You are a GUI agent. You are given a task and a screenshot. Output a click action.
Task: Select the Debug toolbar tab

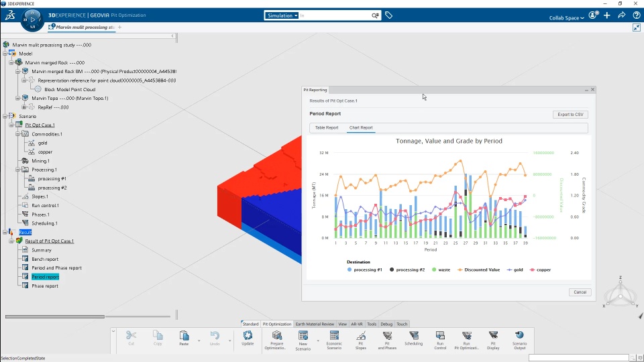(386, 324)
